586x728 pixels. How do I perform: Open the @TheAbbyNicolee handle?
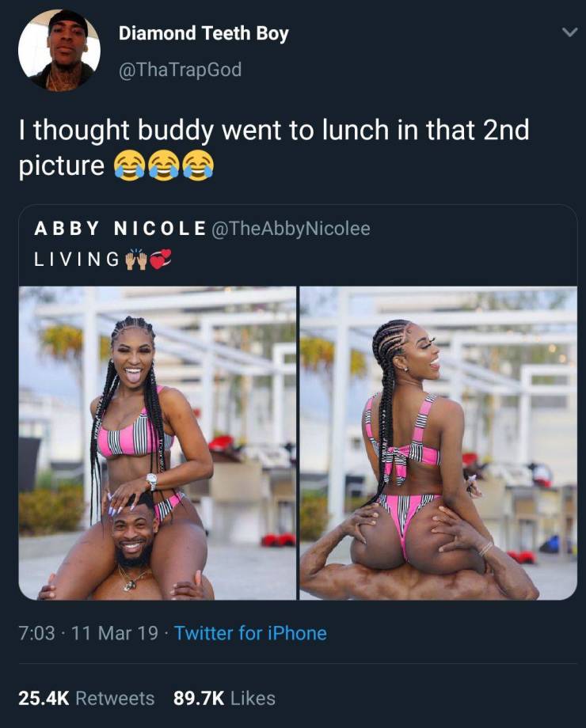coord(291,229)
